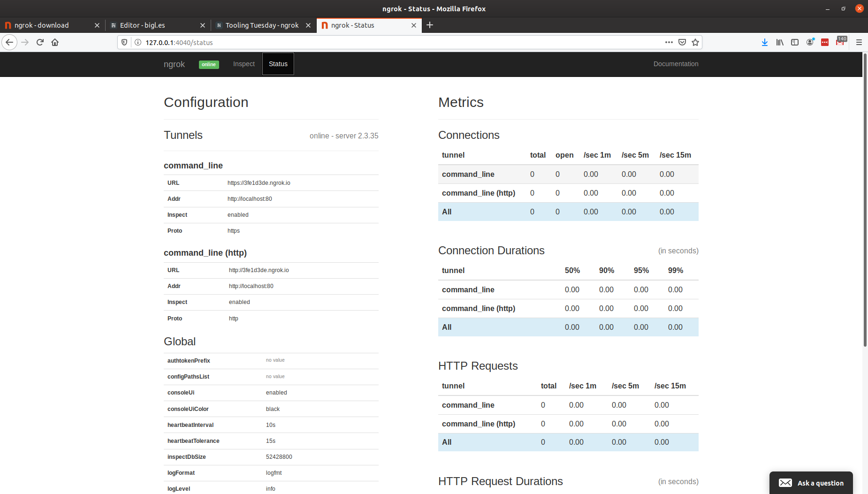
Task: Open the Documentation link
Action: click(x=676, y=64)
